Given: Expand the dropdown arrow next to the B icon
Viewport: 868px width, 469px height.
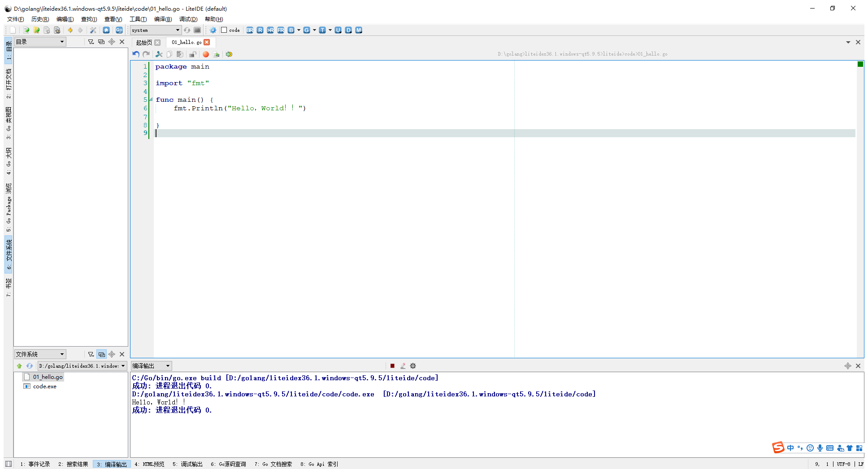Looking at the screenshot, I should point(299,30).
